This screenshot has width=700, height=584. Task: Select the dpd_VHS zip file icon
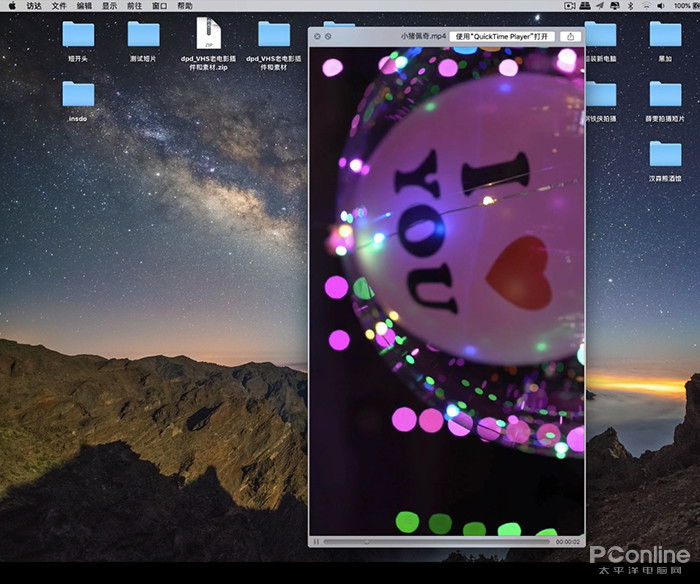208,33
